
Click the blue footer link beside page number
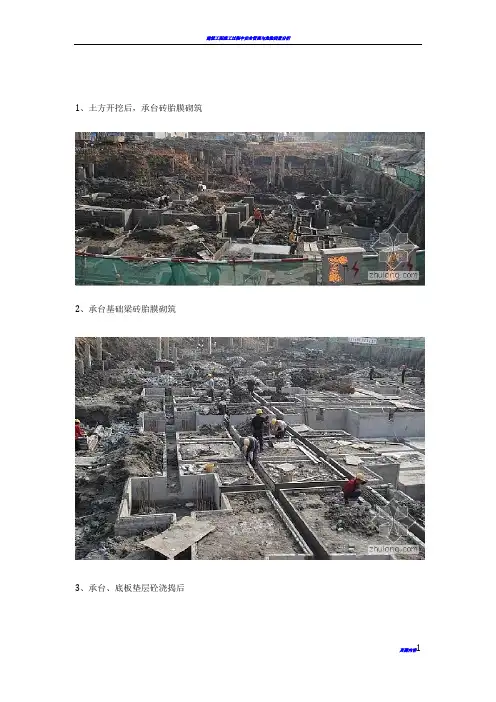[x=408, y=650]
